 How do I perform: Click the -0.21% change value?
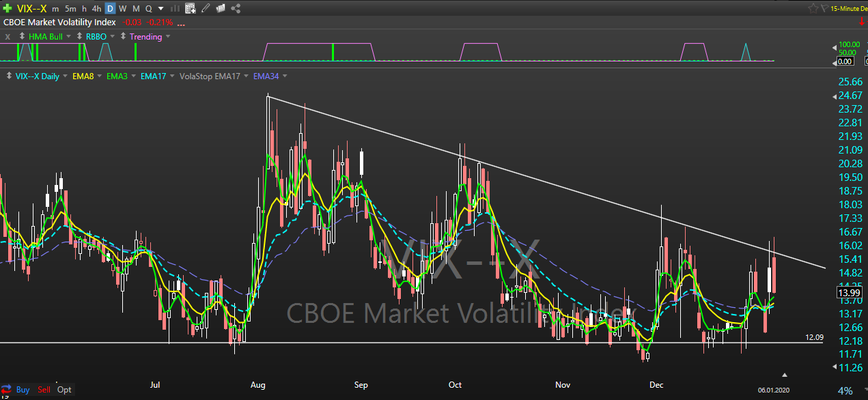(x=160, y=23)
